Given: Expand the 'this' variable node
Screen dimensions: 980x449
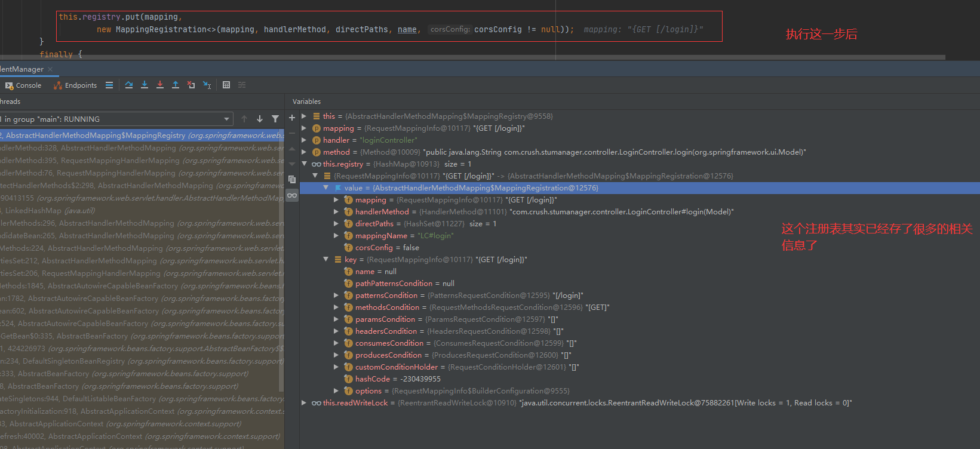Looking at the screenshot, I should (304, 116).
